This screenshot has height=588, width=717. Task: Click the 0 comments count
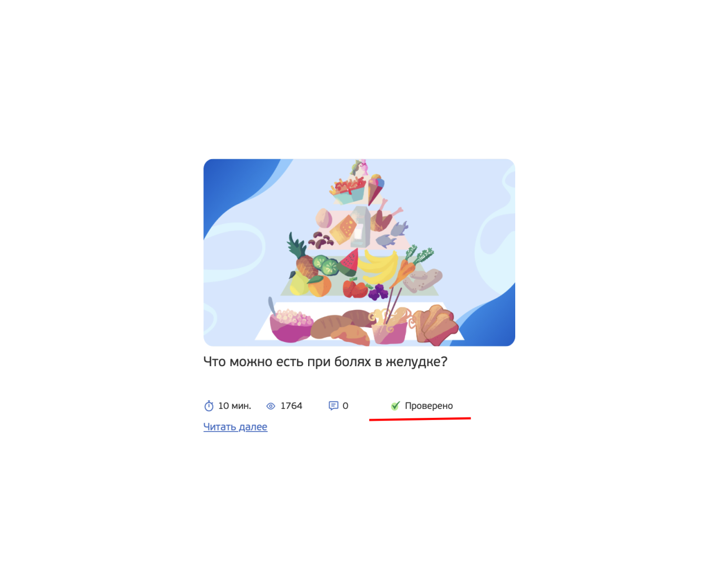[346, 406]
